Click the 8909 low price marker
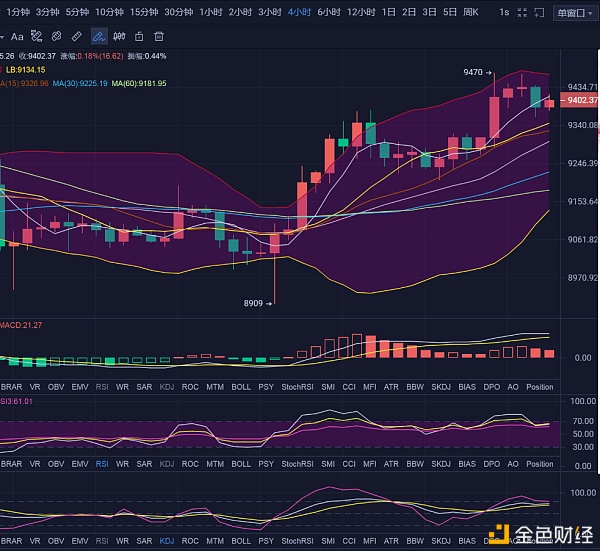This screenshot has height=551, width=600. point(258,303)
